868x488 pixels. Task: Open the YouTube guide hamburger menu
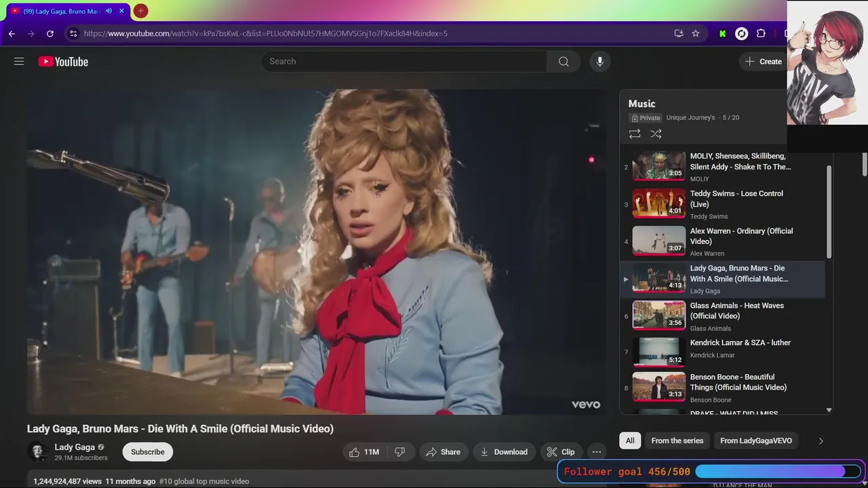pyautogui.click(x=19, y=61)
